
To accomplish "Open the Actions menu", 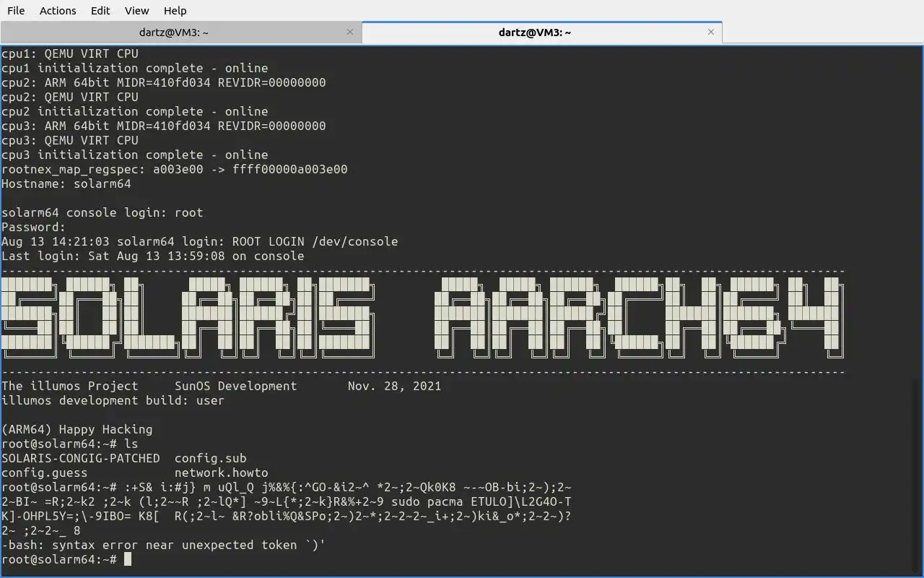I will (58, 10).
